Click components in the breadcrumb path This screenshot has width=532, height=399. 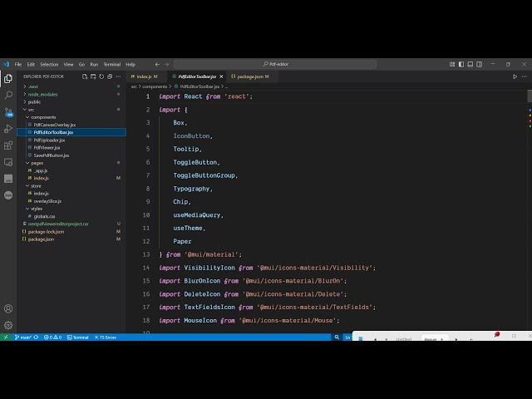point(155,86)
